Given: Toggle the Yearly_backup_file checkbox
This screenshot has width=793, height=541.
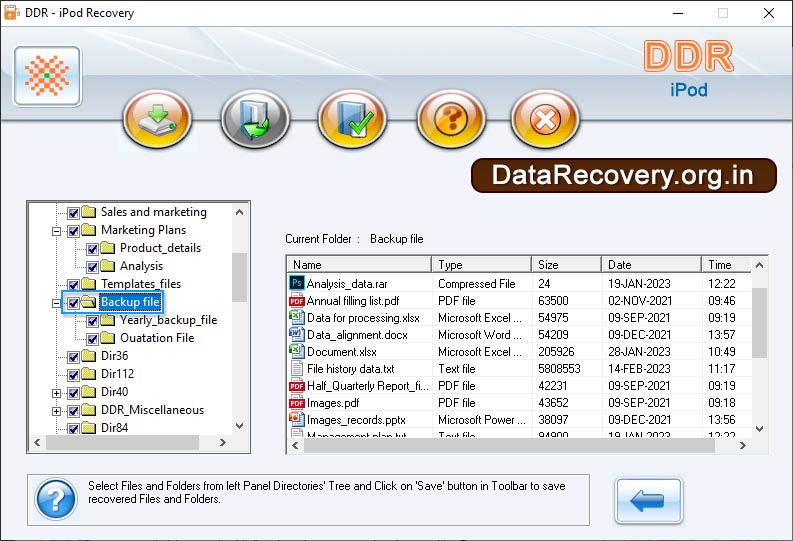Looking at the screenshot, I should click(92, 321).
